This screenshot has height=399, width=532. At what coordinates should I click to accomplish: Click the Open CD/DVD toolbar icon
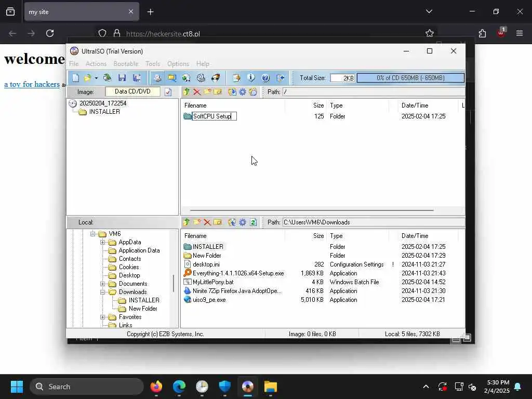[108, 78]
